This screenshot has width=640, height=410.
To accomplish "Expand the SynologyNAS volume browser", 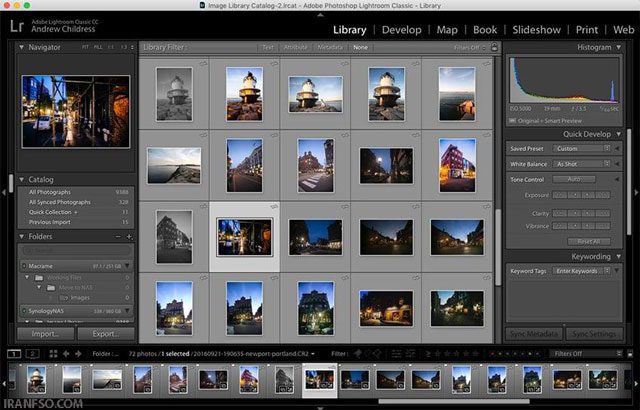I will [127, 311].
